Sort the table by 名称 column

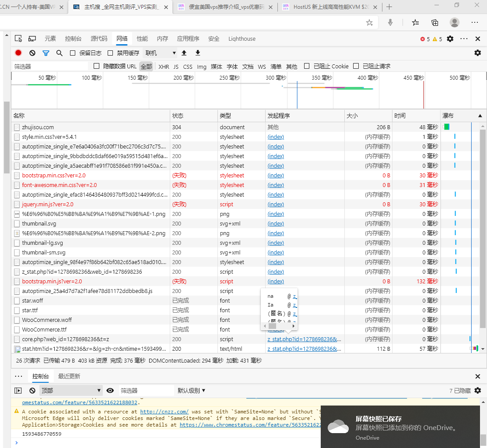pos(91,116)
